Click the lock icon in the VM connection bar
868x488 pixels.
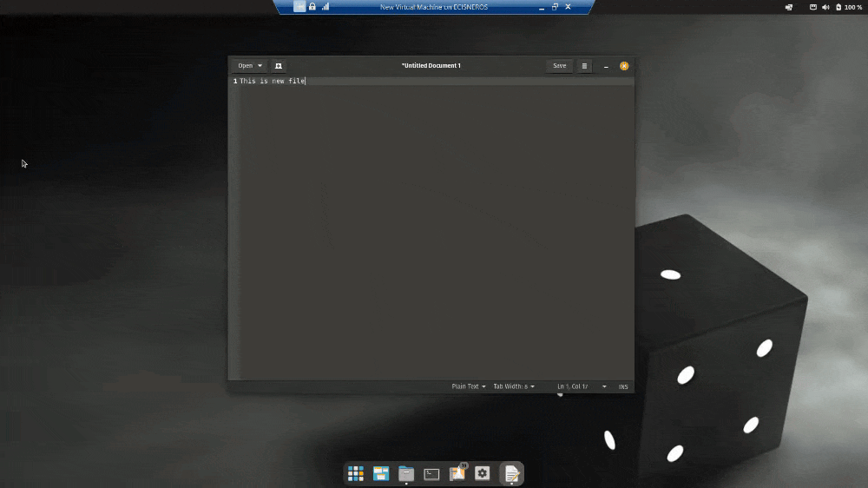(x=312, y=7)
